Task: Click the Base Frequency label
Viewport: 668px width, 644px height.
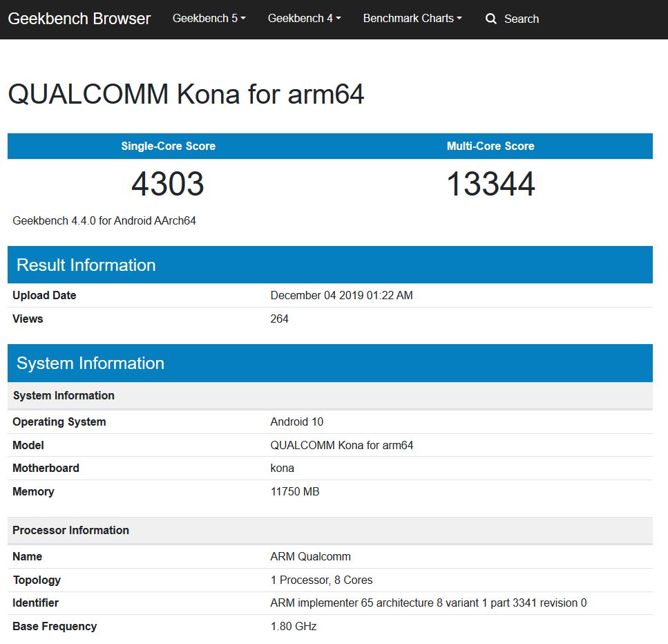Action: coord(55,627)
